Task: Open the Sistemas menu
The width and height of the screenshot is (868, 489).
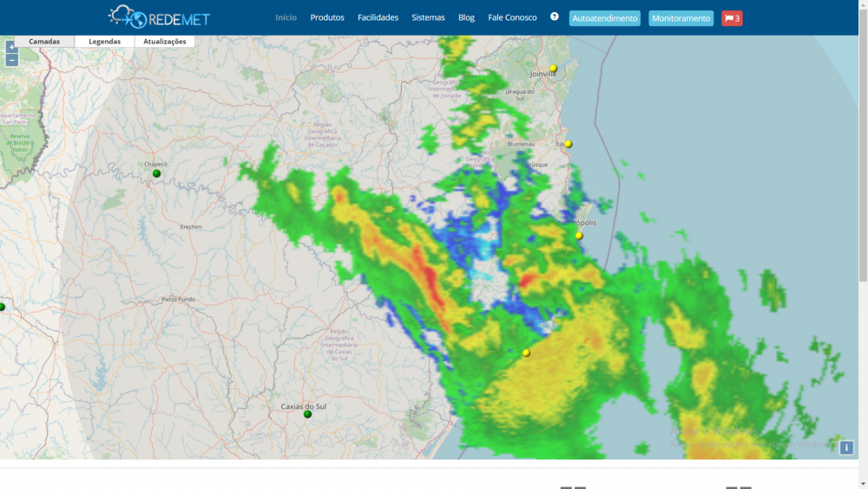Action: pyautogui.click(x=428, y=17)
